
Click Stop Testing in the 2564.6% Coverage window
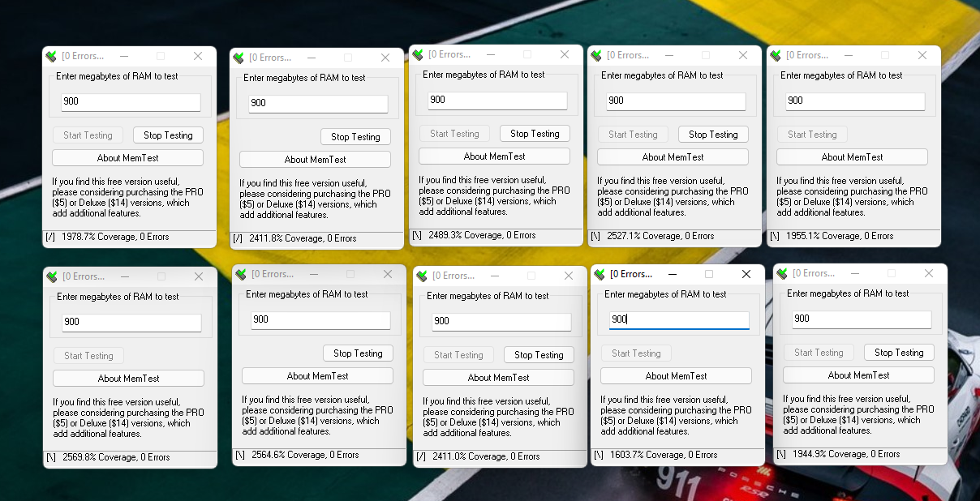coord(359,353)
